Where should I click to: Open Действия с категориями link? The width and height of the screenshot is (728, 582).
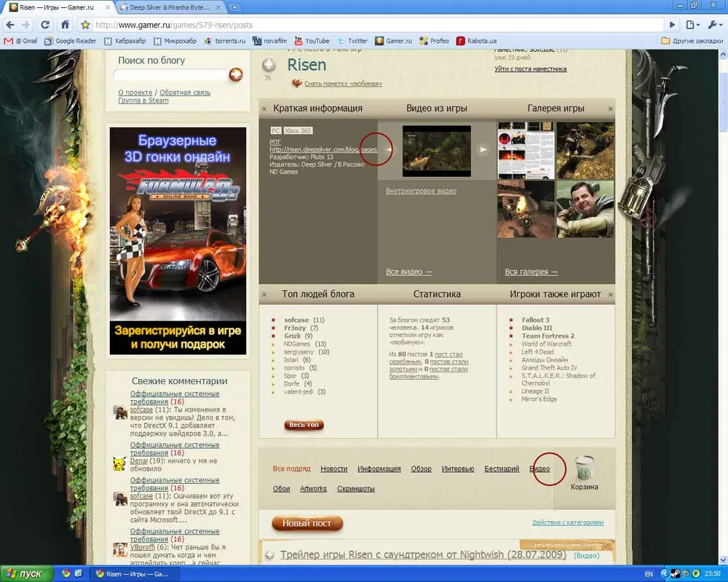(568, 522)
